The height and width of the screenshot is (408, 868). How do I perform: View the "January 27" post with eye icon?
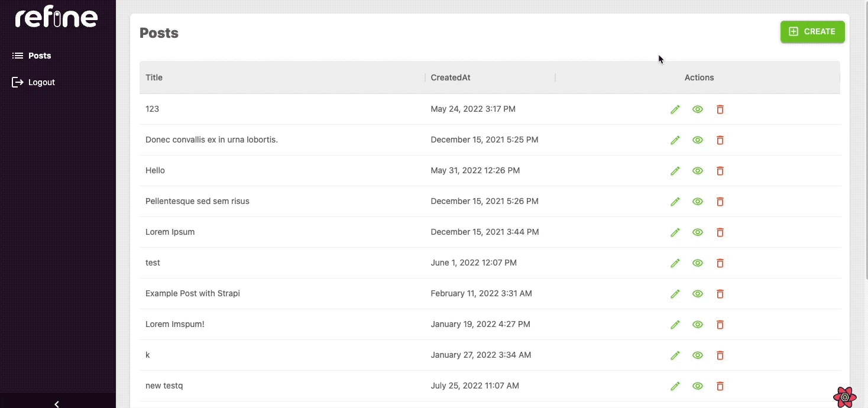tap(698, 355)
